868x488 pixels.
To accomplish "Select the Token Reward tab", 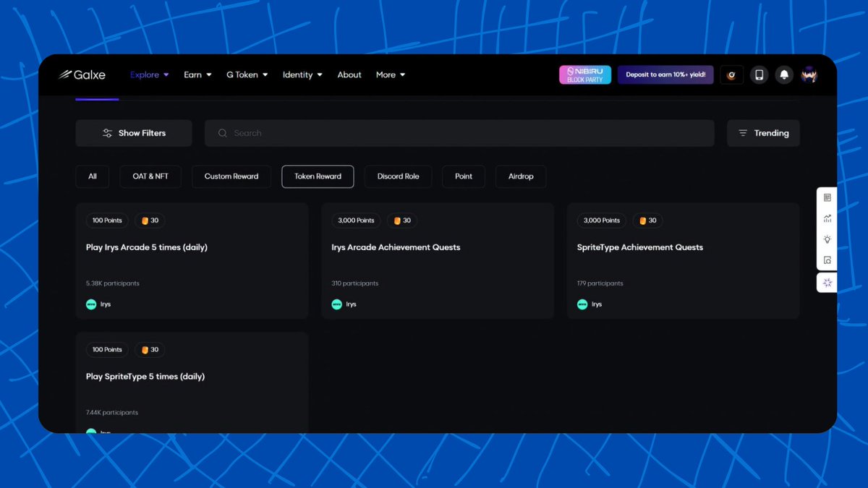I will point(318,176).
